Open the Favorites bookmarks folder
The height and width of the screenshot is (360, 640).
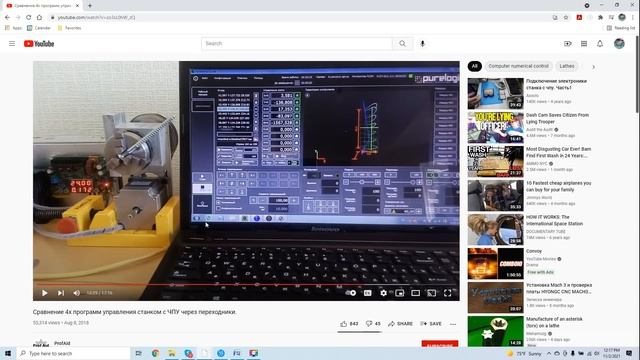69,28
